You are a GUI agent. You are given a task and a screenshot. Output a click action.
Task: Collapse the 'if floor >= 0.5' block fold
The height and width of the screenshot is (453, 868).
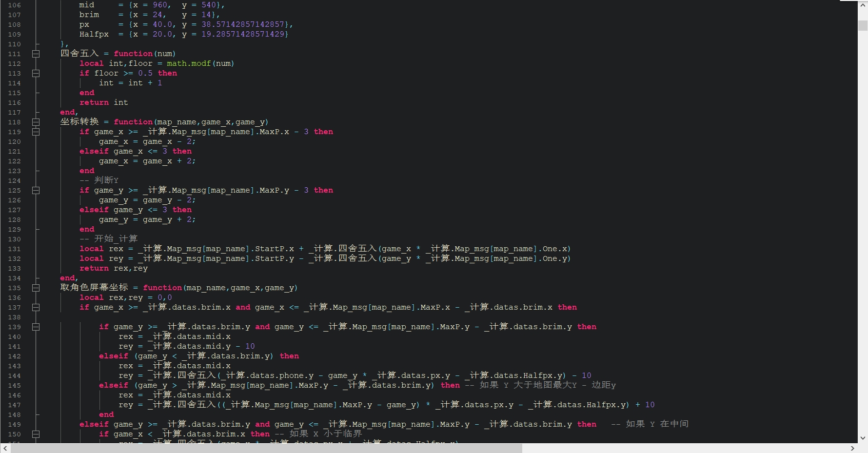[36, 73]
